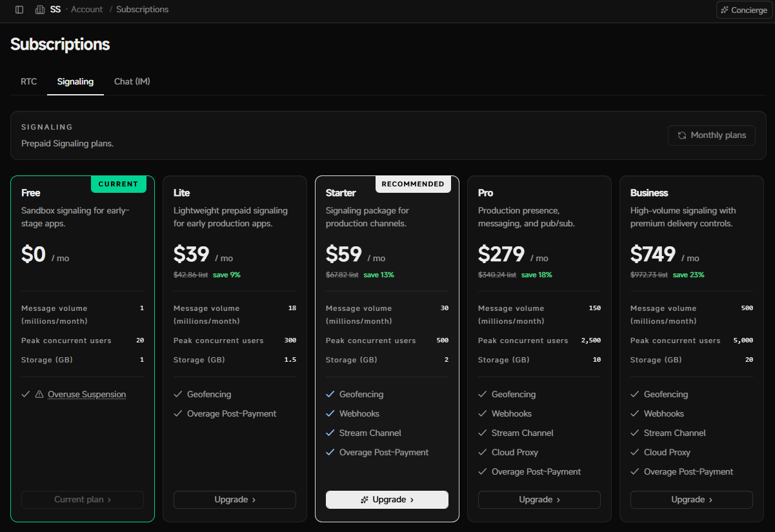Click the SS organization name
The width and height of the screenshot is (775, 532).
click(x=55, y=10)
